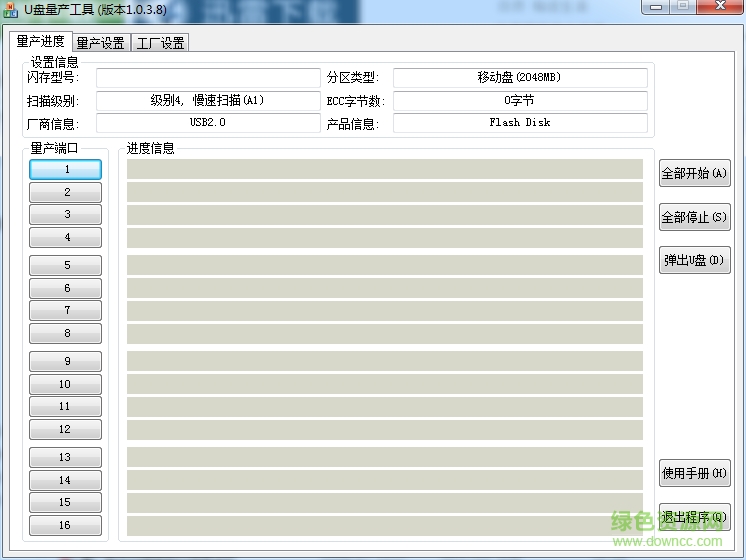Click port button 10
This screenshot has width=746, height=560.
tap(66, 384)
